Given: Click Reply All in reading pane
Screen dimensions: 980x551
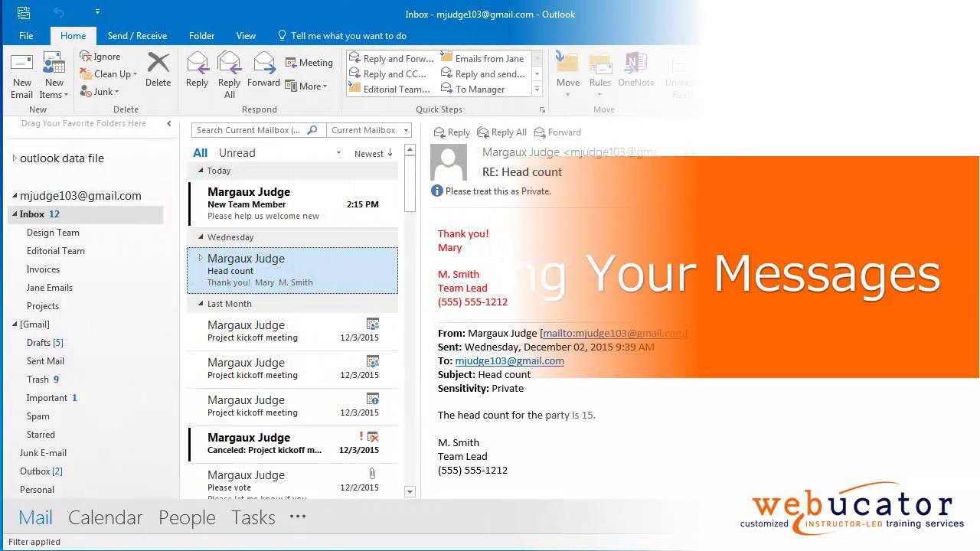Looking at the screenshot, I should [483, 132].
